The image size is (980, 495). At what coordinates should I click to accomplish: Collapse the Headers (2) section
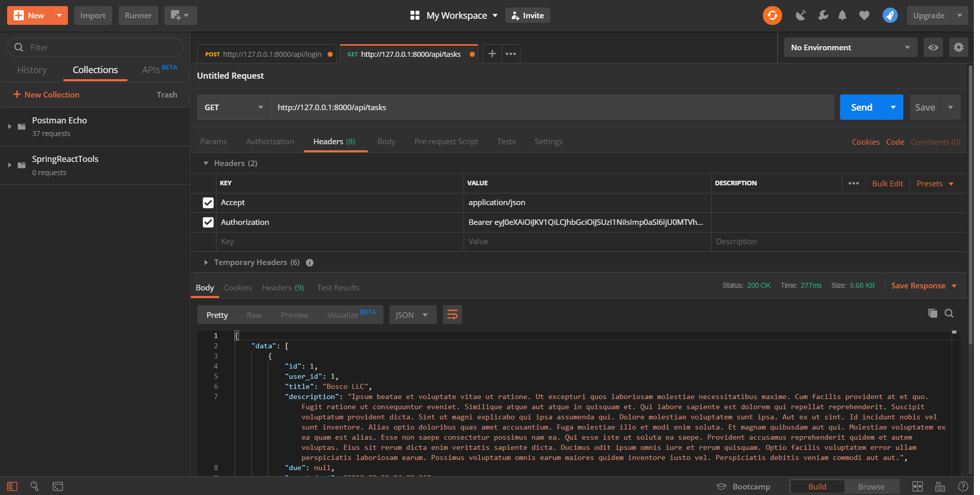click(205, 163)
